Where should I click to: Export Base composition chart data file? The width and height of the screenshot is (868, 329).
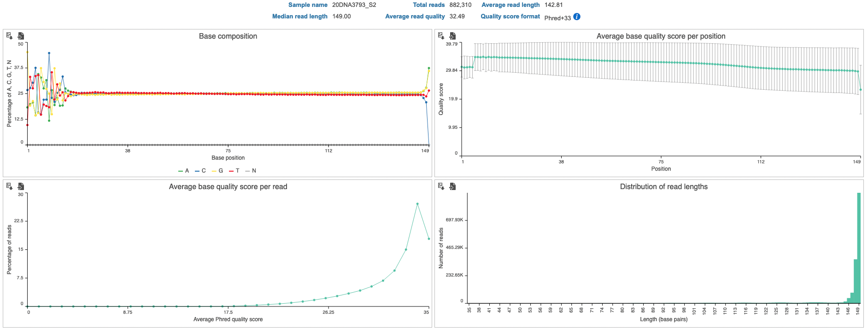click(x=21, y=36)
